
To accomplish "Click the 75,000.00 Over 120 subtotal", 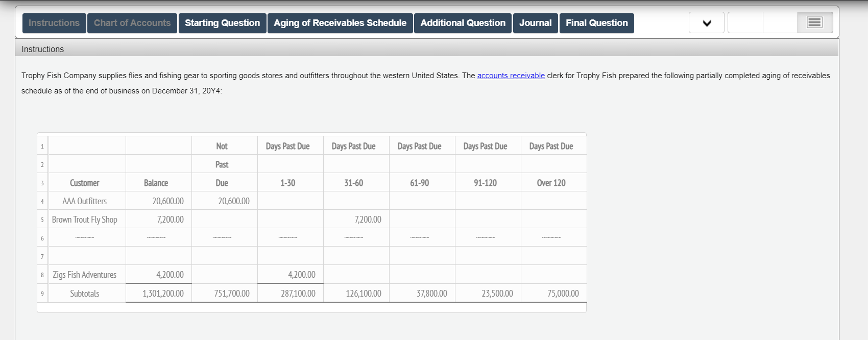I will [x=563, y=294].
